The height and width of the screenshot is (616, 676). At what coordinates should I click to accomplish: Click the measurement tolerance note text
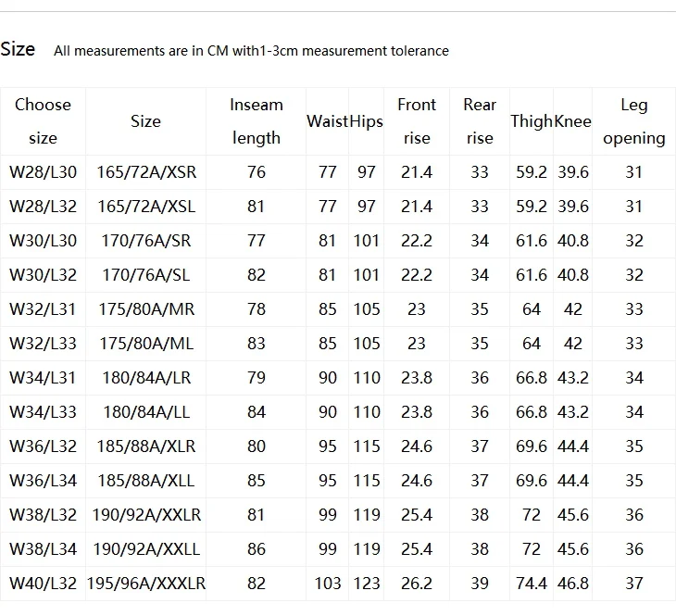[x=251, y=51]
